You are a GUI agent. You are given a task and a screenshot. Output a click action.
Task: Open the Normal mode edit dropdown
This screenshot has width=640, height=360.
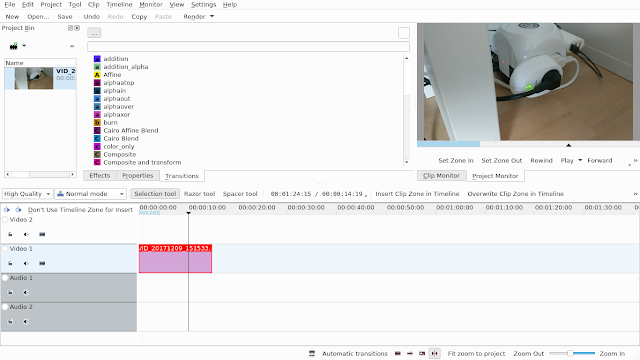point(91,194)
